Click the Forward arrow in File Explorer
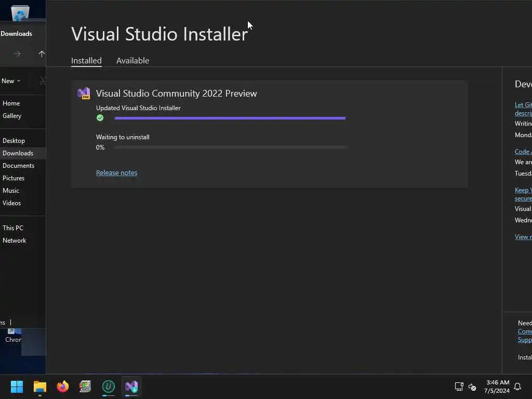Image resolution: width=532 pixels, height=399 pixels. click(17, 54)
